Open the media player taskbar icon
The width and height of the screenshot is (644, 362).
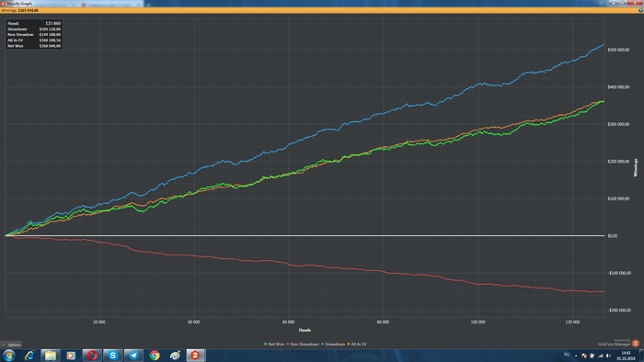click(x=71, y=356)
